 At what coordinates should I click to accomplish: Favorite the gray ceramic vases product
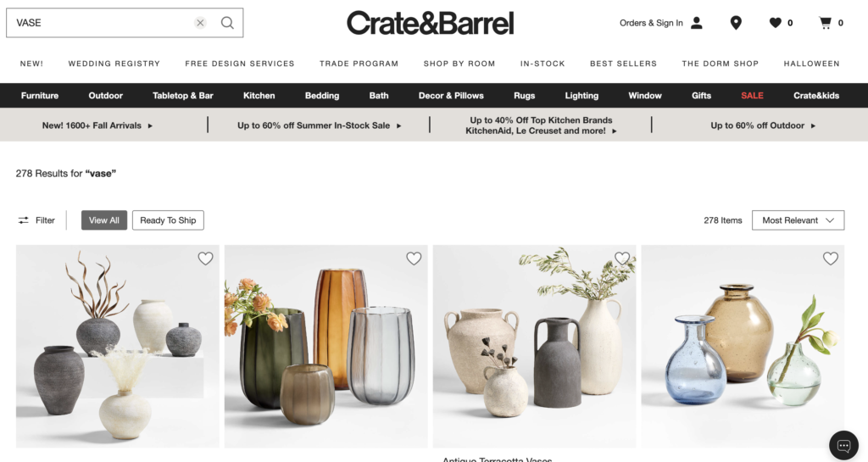(x=205, y=259)
